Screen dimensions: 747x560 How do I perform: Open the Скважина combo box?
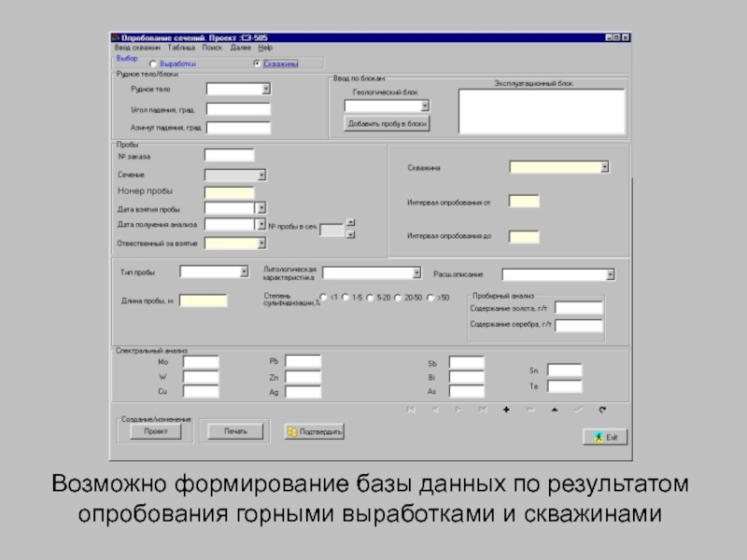[x=604, y=167]
